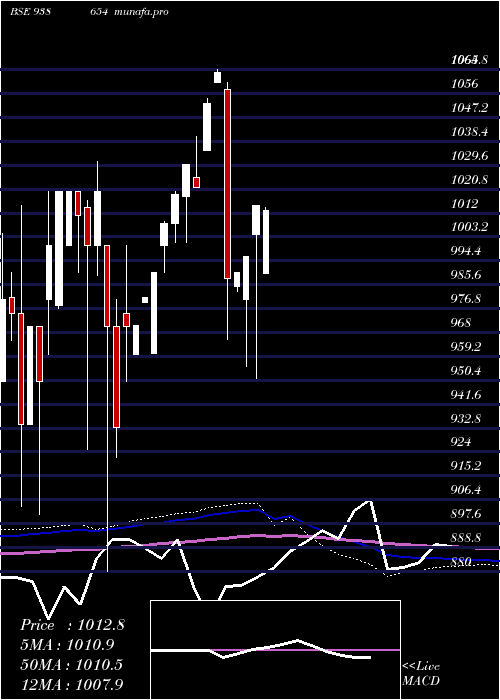Click the 50MA 1010.5 value
Image resolution: width=500 pixels, height=700 pixels.
click(x=72, y=664)
